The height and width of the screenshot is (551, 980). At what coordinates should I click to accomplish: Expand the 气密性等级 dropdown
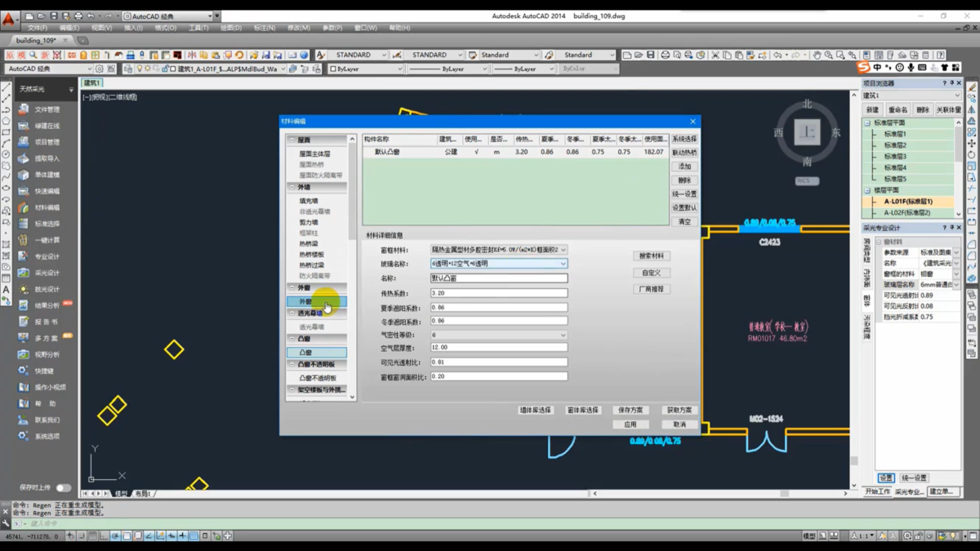click(x=563, y=335)
